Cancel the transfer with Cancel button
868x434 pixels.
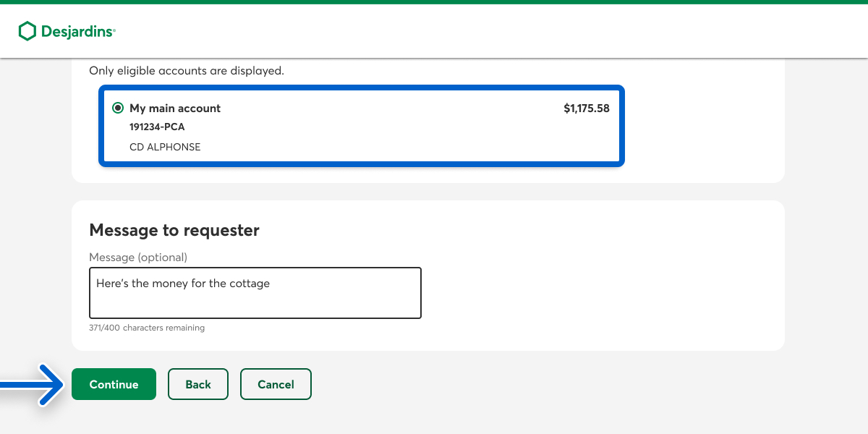[x=276, y=384]
